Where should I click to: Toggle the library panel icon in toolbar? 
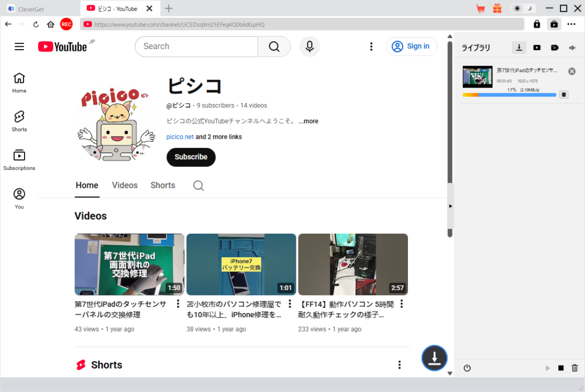click(554, 24)
